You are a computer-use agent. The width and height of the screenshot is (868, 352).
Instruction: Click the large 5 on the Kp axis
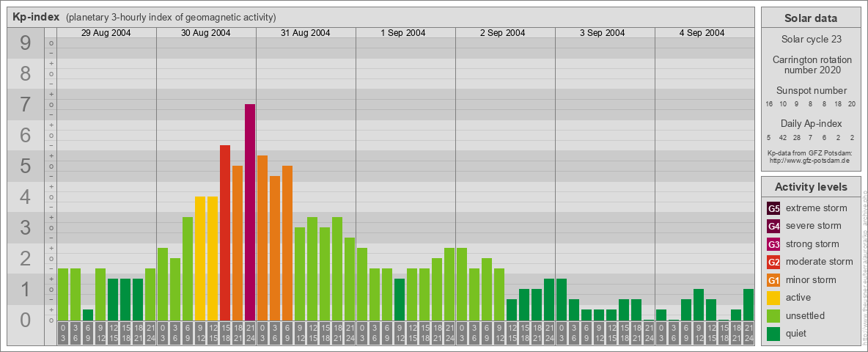tap(26, 166)
